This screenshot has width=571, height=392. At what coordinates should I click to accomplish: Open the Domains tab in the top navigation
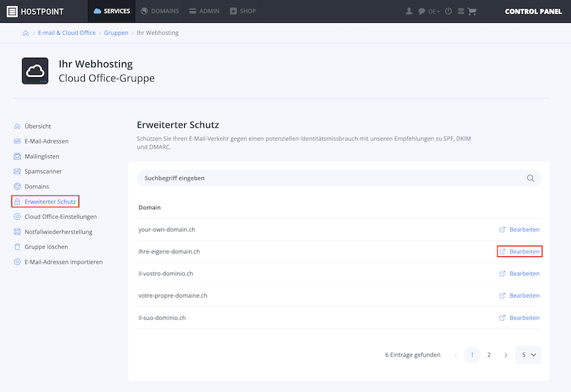(x=160, y=11)
